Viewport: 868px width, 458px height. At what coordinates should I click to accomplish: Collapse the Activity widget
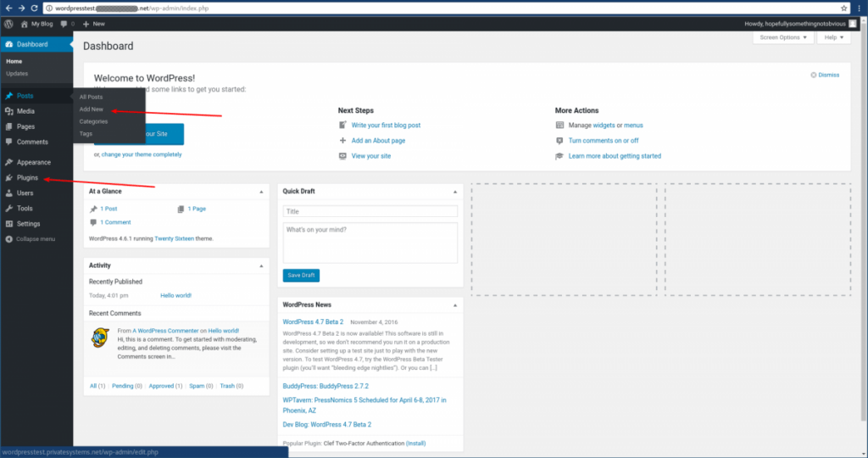click(x=261, y=265)
